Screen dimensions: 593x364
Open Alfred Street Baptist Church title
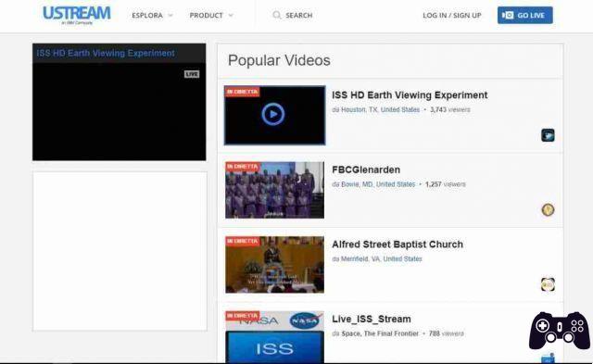point(397,245)
